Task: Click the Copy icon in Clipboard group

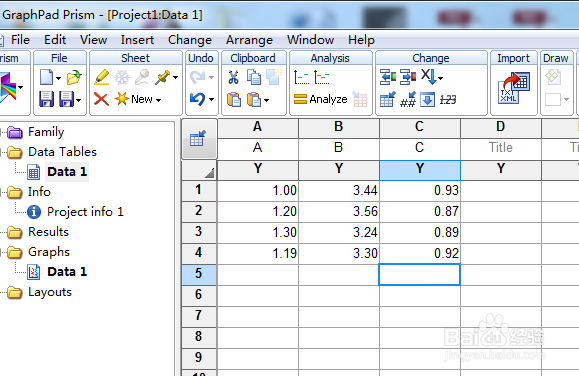Action: coord(254,78)
